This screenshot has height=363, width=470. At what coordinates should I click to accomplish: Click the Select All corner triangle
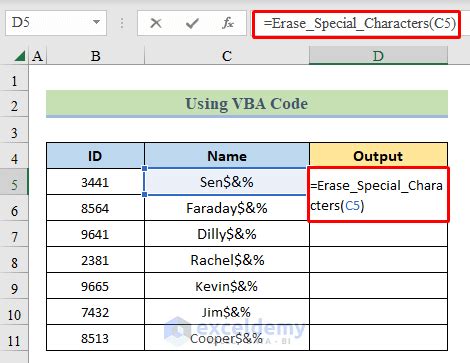pyautogui.click(x=20, y=56)
